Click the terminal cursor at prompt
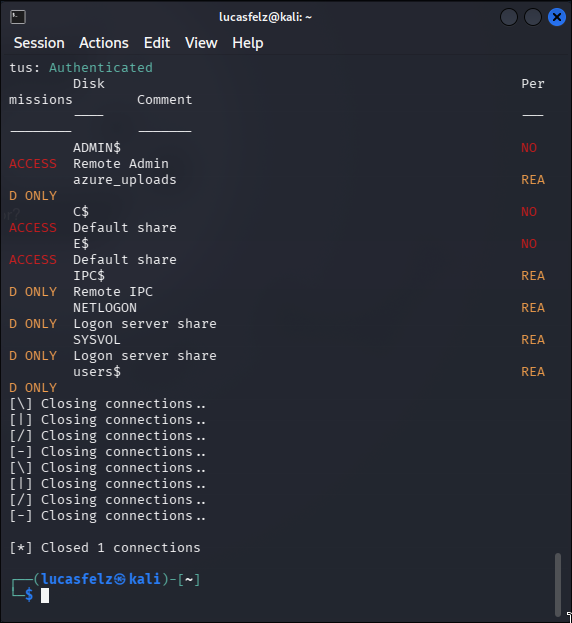The image size is (572, 623). click(x=45, y=596)
